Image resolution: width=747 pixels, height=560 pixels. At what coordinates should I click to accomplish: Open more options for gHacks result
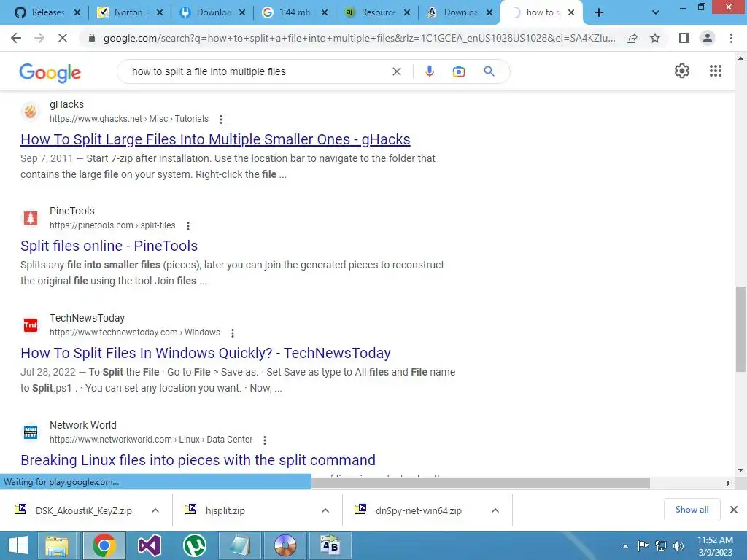220,119
